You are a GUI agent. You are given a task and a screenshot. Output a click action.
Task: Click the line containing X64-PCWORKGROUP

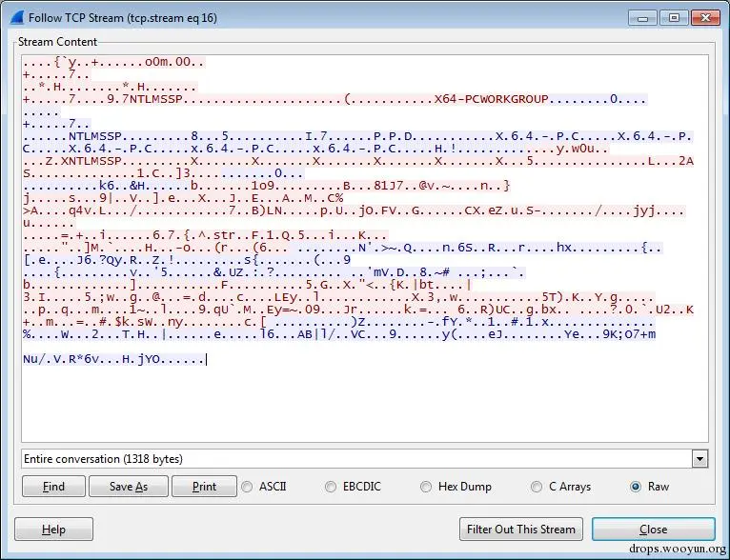coord(335,99)
